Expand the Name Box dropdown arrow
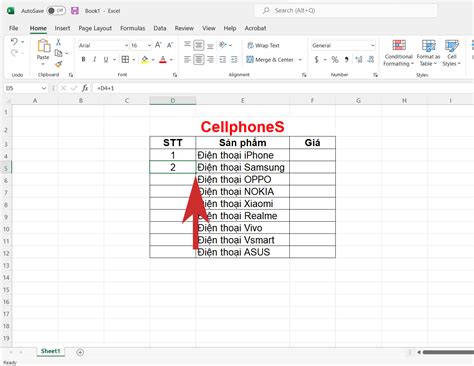Image resolution: width=474 pixels, height=366 pixels. [x=44, y=88]
